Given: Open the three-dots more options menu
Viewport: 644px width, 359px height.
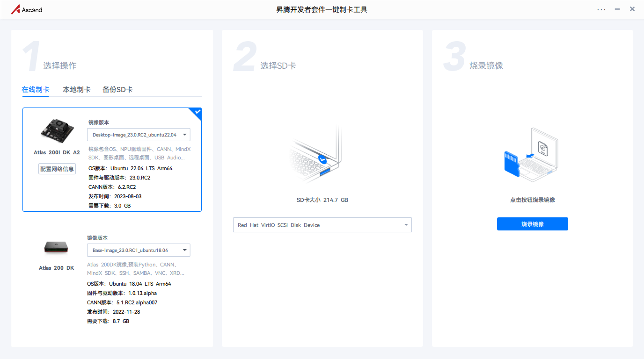Looking at the screenshot, I should [x=601, y=9].
